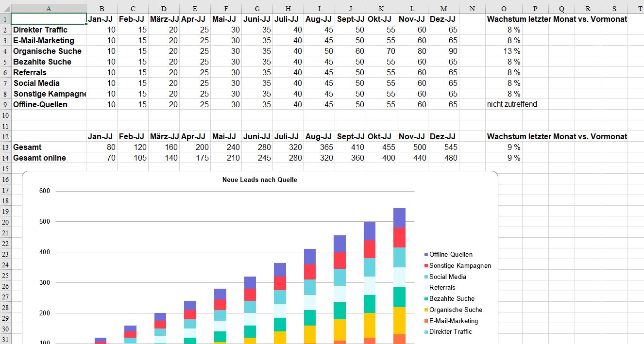The image size is (644, 344).
Task: Select the Sonstige Kampagnen label cell
Action: click(x=49, y=94)
